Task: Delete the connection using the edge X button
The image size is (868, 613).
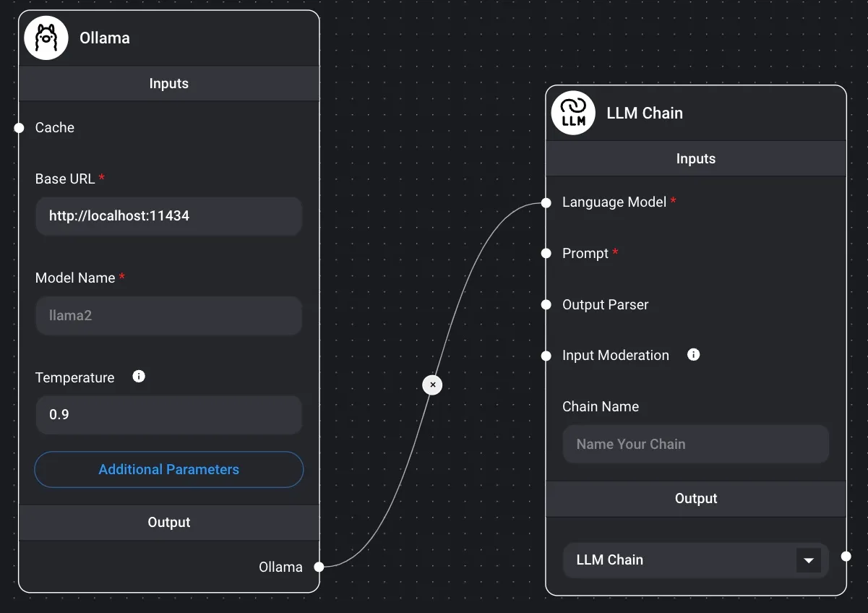Action: (432, 385)
